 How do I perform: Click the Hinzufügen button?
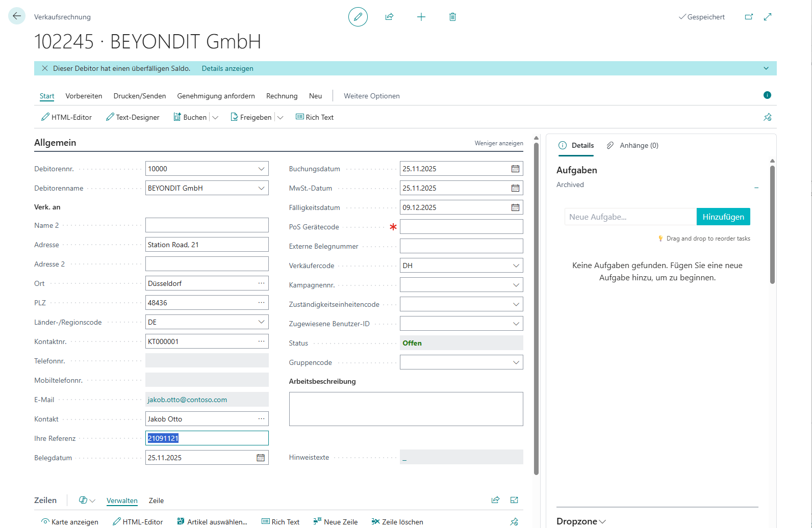coord(723,217)
